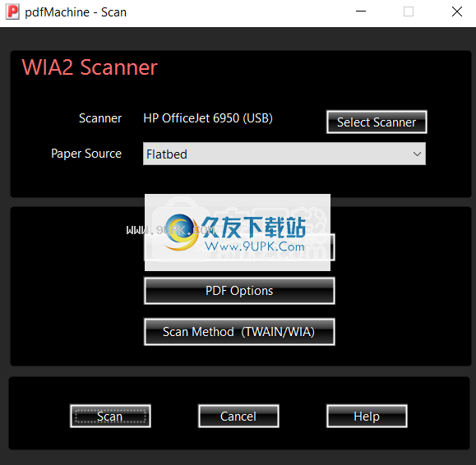Click the pdfMachine icon in title bar
The height and width of the screenshot is (465, 476).
[x=13, y=12]
